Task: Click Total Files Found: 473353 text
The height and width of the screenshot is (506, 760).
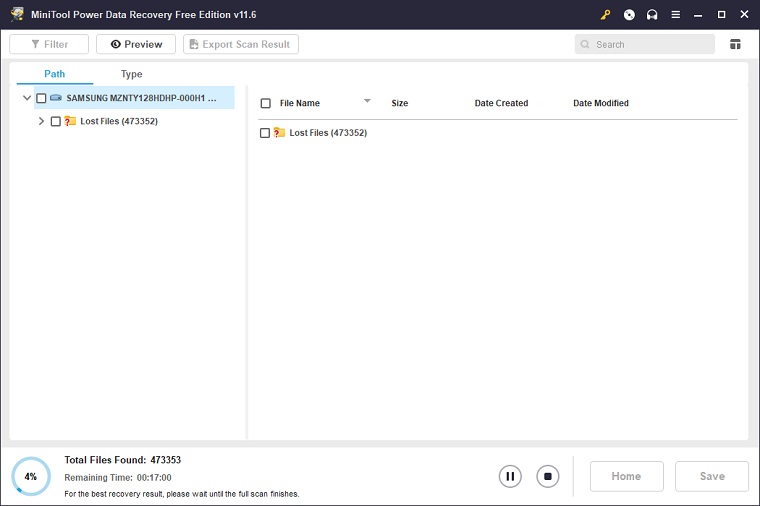Action: [123, 460]
